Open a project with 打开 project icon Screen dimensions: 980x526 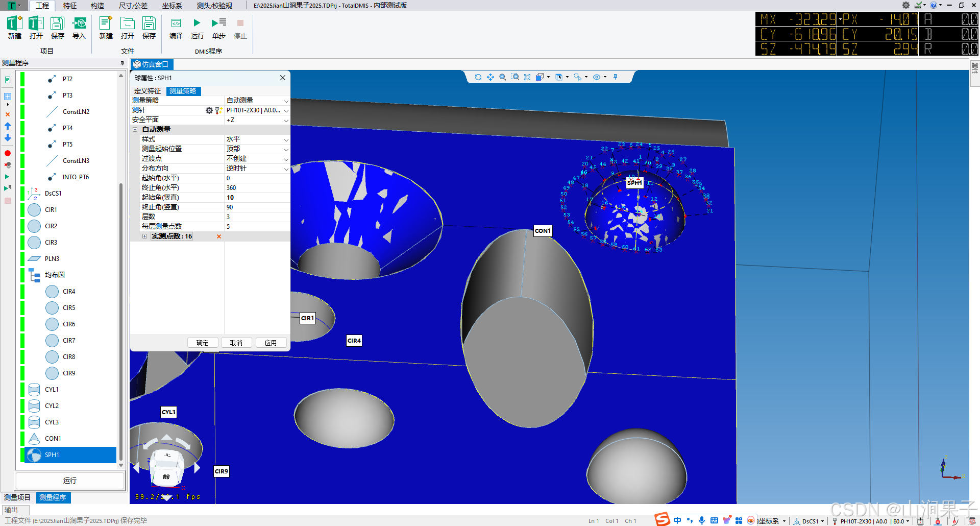tap(36, 28)
